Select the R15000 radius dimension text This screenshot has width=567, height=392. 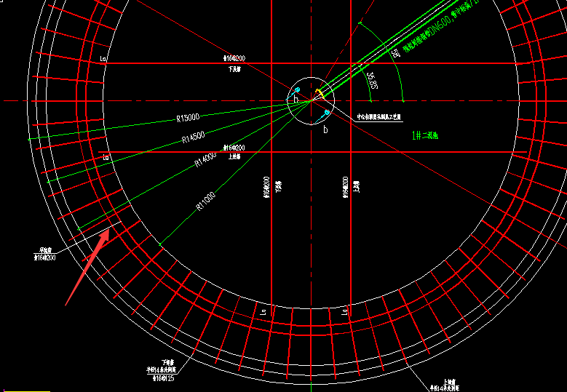pyautogui.click(x=188, y=117)
